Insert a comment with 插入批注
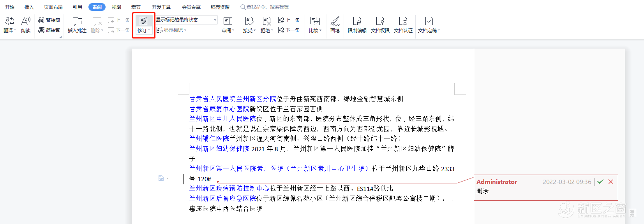644x224 pixels. click(77, 25)
